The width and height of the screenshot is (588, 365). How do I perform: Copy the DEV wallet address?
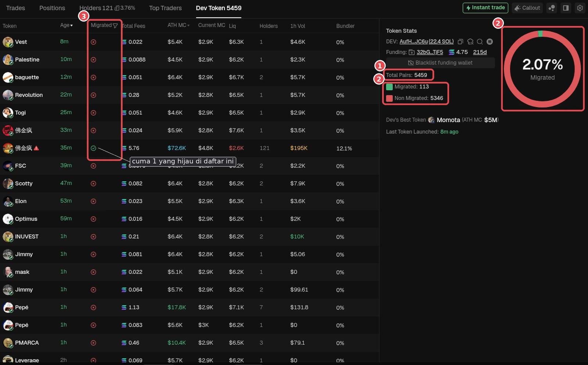click(460, 41)
